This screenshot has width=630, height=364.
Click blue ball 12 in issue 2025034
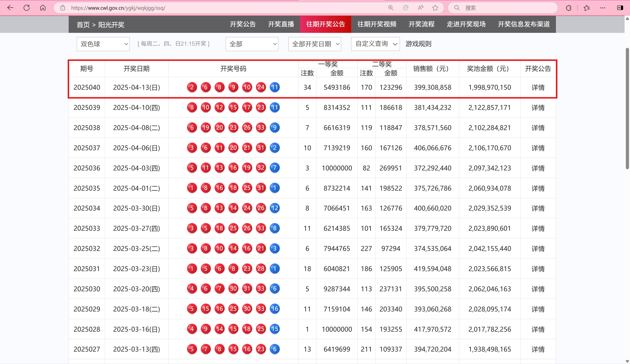click(x=275, y=208)
